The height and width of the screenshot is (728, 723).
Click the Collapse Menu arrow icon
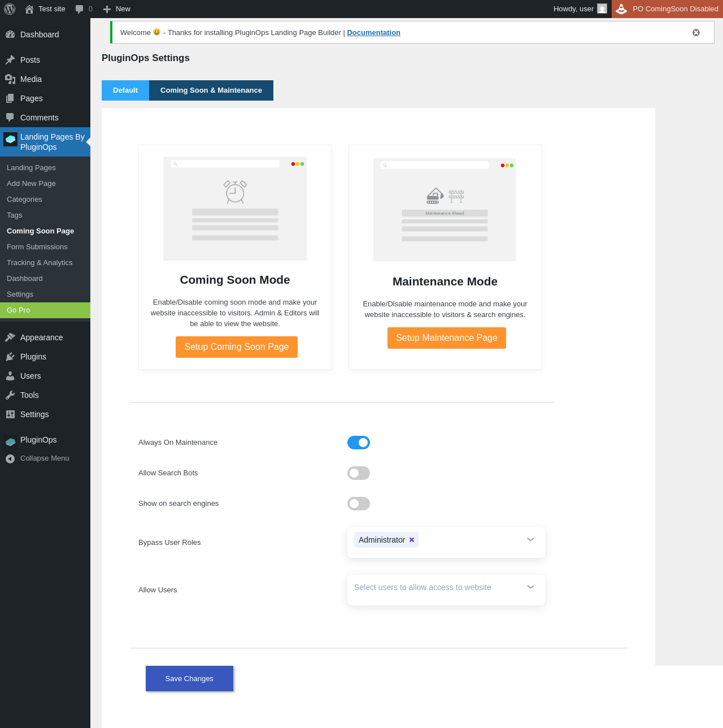10,458
